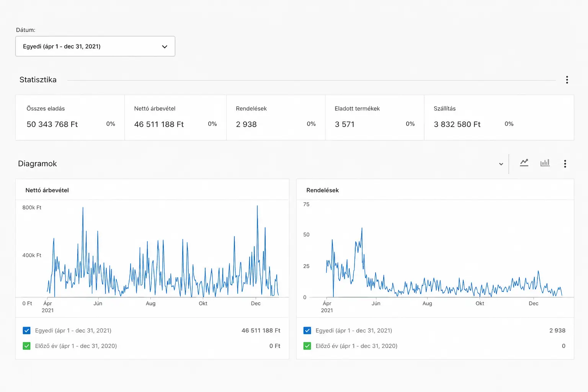Open the Összes eladás stat card
Screen dimensions: 588x392
tap(70, 118)
